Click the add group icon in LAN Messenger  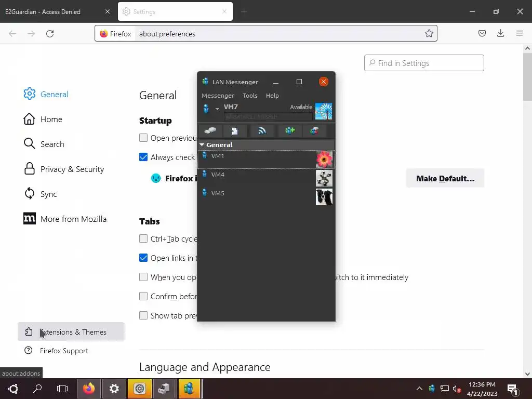point(290,130)
